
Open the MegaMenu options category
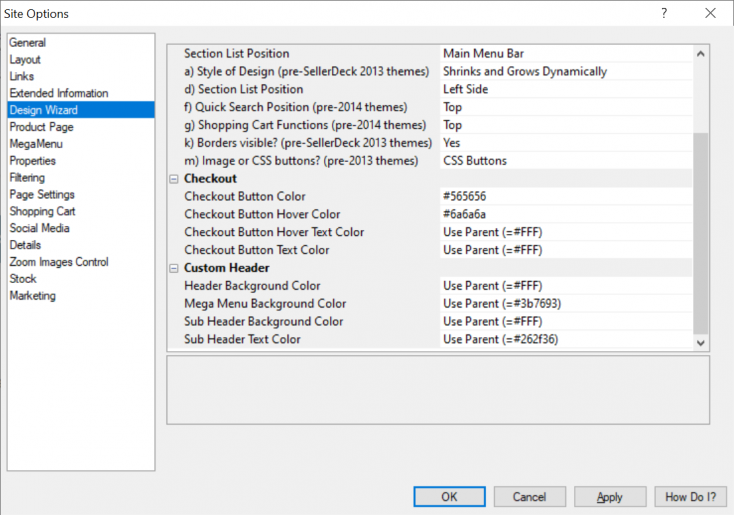36,144
